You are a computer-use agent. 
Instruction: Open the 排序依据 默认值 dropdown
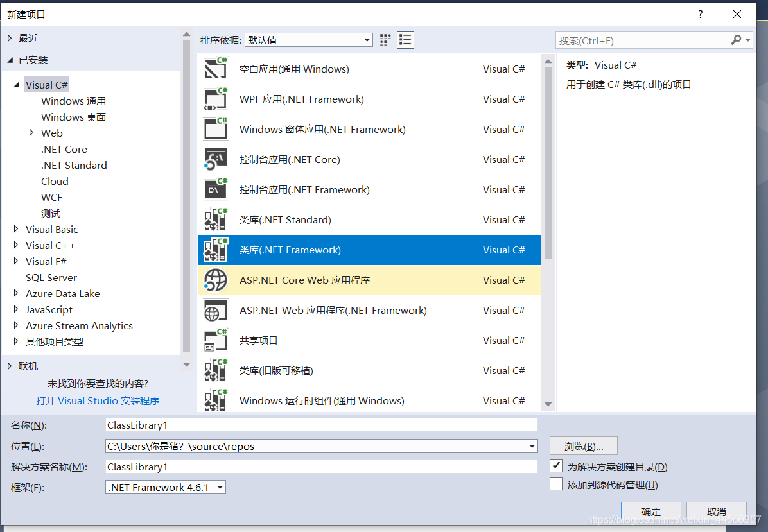[309, 40]
